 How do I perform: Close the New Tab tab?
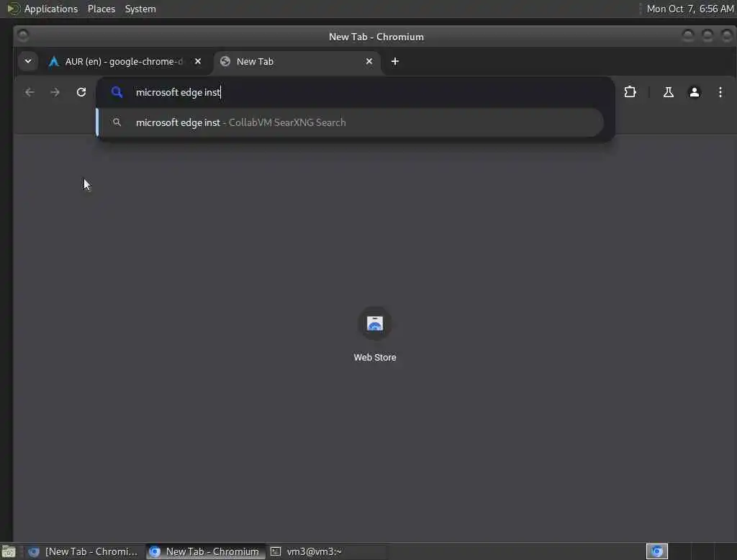(x=369, y=62)
